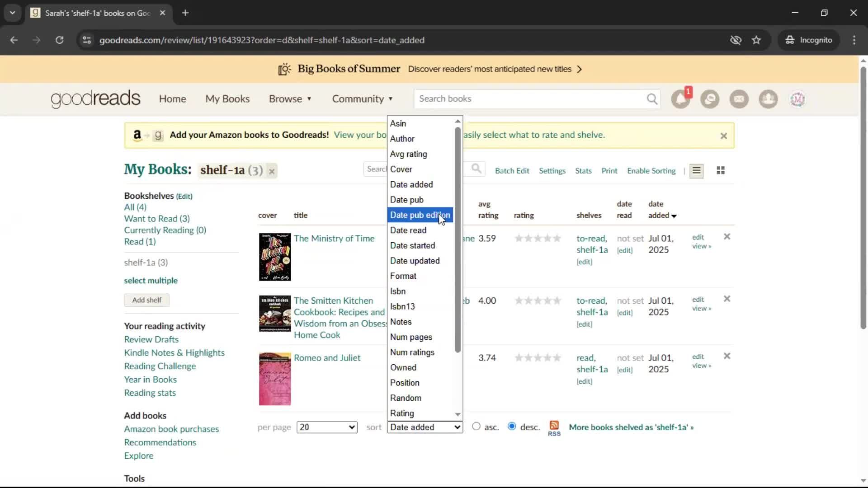Choose Date pub edition in sort list
868x488 pixels.
click(x=420, y=215)
